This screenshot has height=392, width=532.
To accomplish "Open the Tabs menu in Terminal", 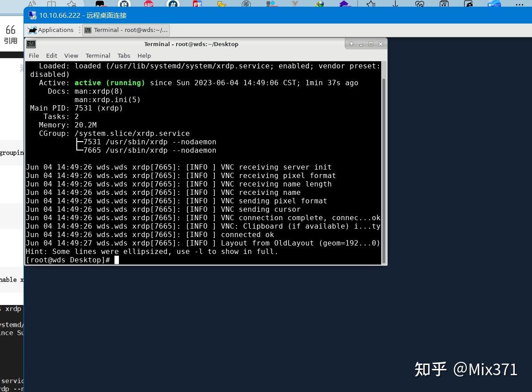I will tap(124, 55).
